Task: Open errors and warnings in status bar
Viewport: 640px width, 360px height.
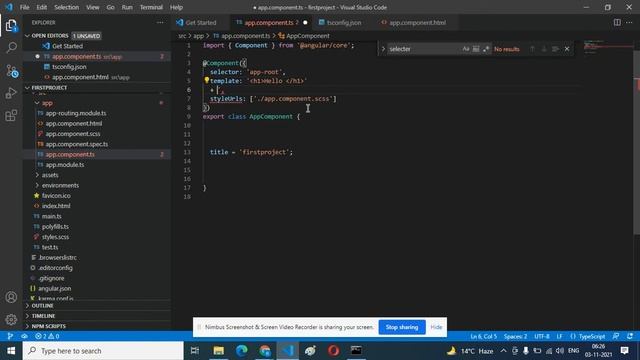Action: coord(47,336)
